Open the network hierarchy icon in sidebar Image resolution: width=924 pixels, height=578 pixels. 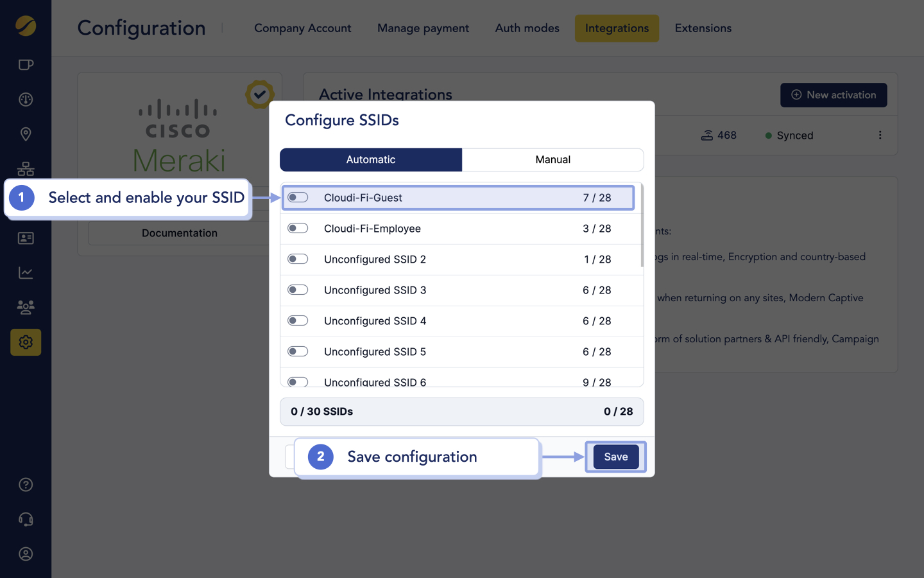(25, 168)
